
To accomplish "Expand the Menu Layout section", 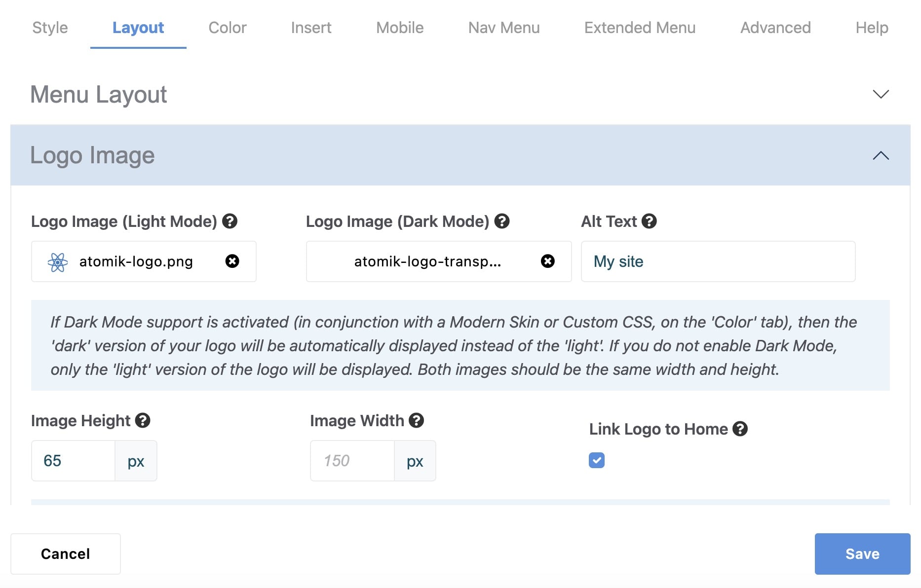I will tap(881, 94).
